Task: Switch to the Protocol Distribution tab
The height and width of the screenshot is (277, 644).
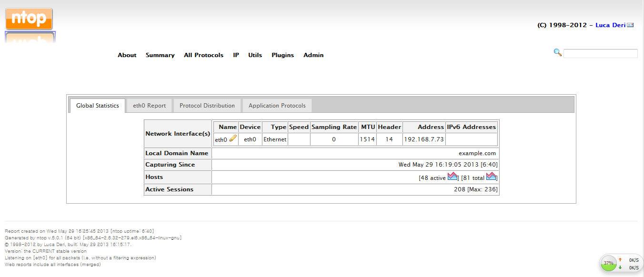Action: [x=207, y=106]
